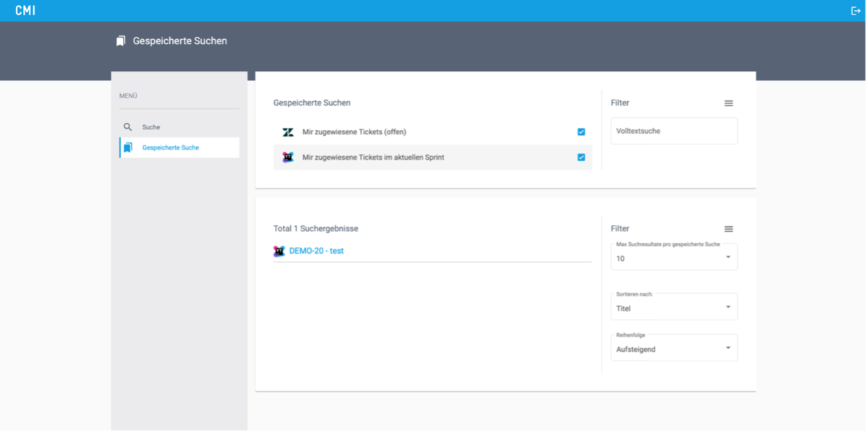The height and width of the screenshot is (433, 868).
Task: Open the hamburger menu in the results Filter
Action: (x=728, y=229)
